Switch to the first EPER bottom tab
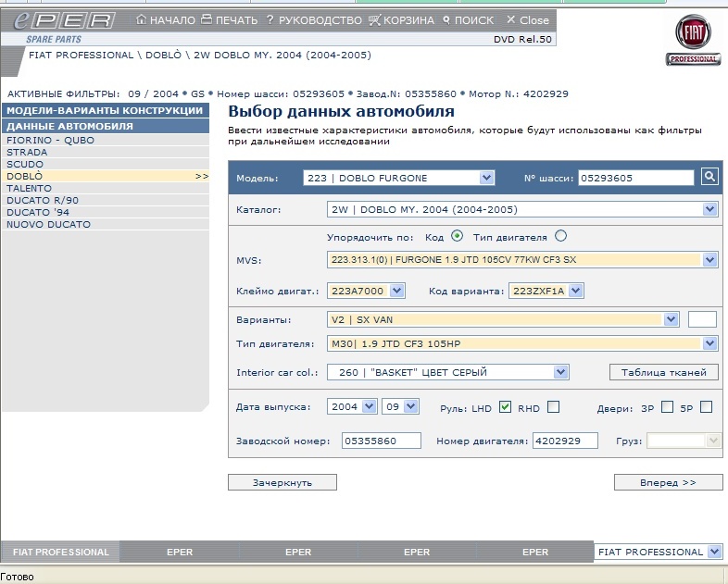Screen dimensions: 728x584 point(180,552)
